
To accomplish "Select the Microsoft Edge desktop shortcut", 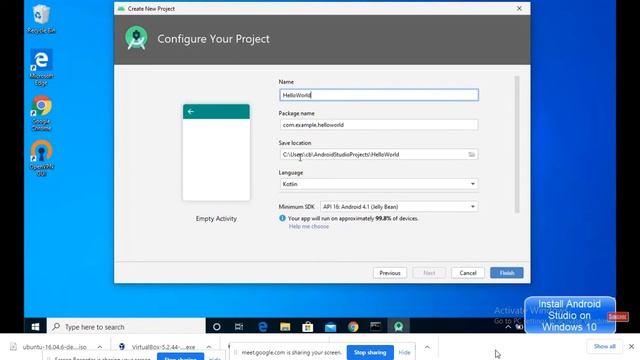I will point(41,68).
